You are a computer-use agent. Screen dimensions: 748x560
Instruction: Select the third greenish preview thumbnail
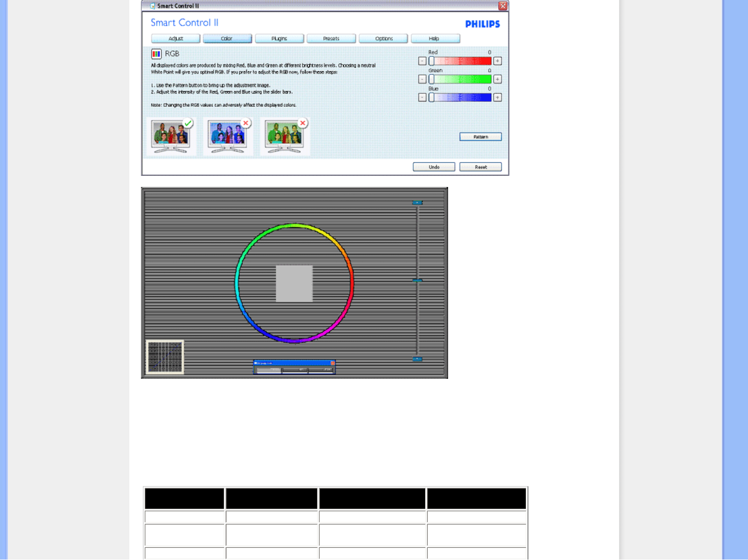285,136
